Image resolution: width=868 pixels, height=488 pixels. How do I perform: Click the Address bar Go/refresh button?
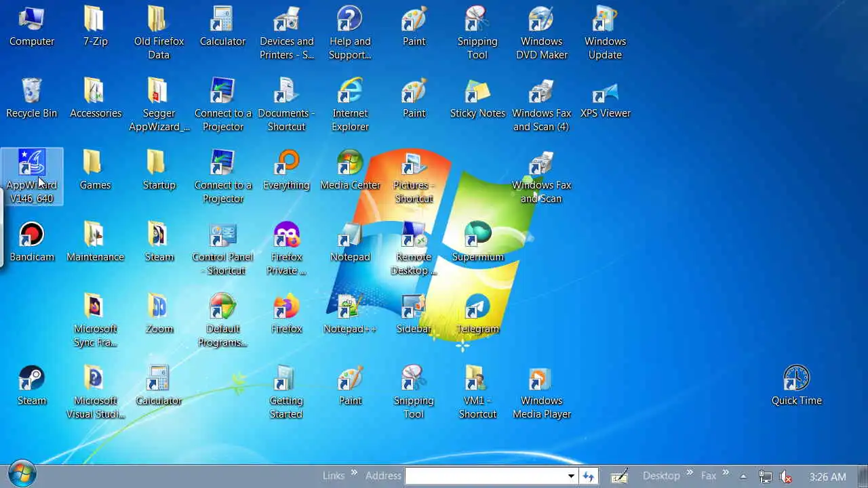(589, 476)
